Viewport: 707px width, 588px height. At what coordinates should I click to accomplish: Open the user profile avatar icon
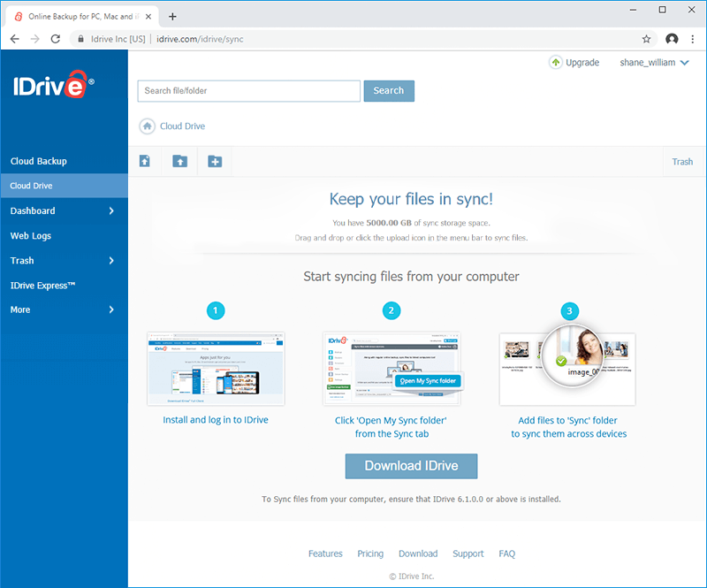(x=672, y=39)
